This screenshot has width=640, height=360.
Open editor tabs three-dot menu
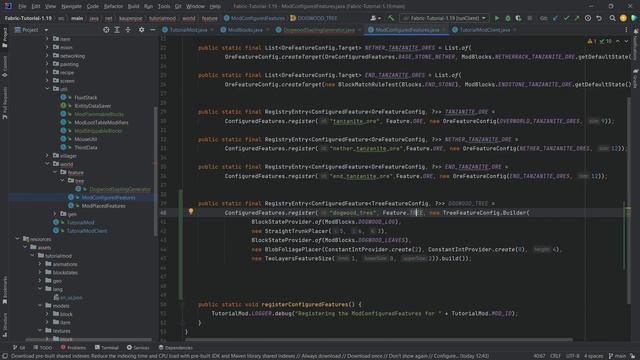[626, 30]
